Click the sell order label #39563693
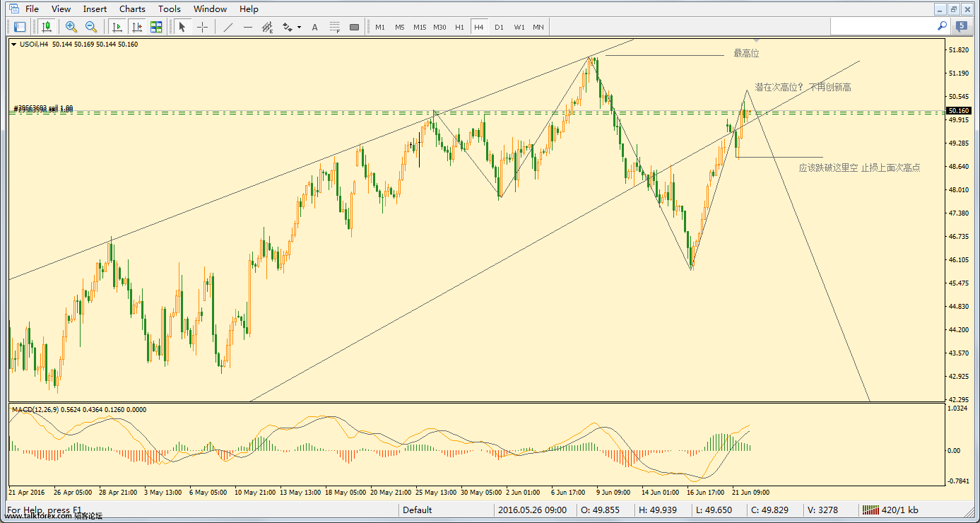 click(x=44, y=109)
